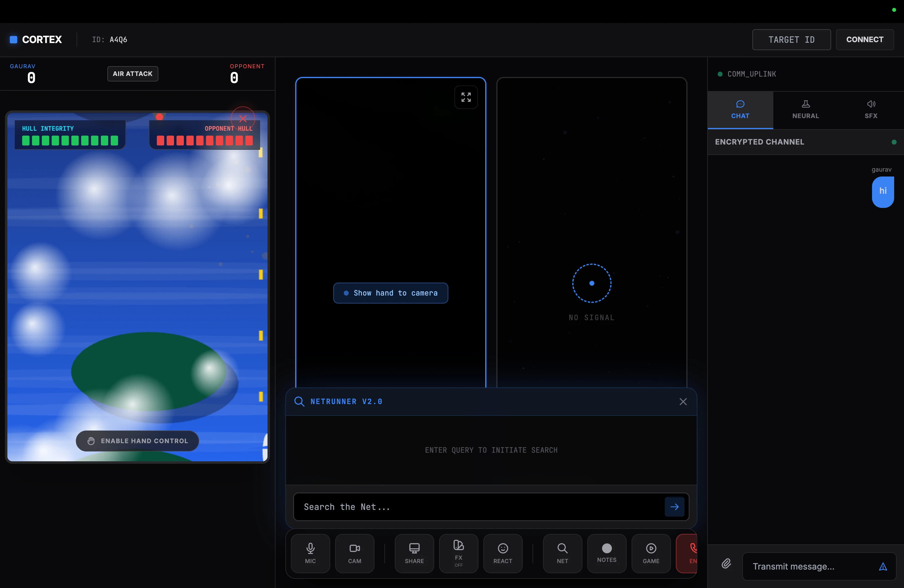Close the Netrunner search panel
This screenshot has width=904, height=588.
pos(683,402)
